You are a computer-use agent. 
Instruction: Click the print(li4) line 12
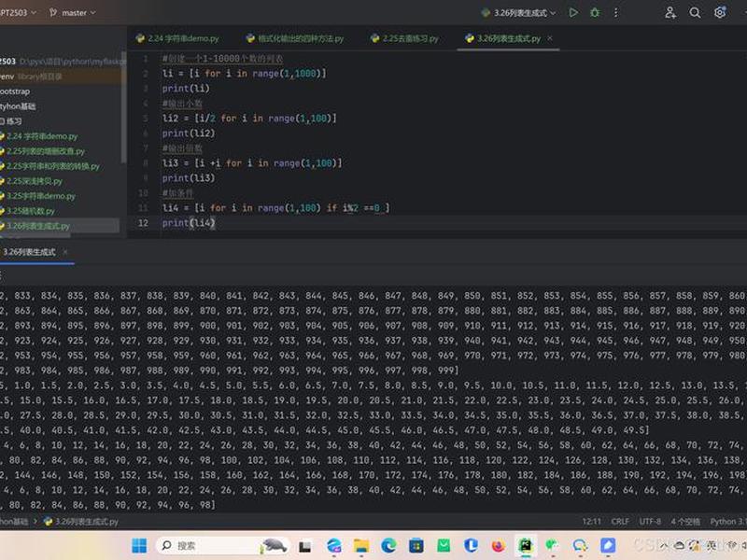pos(189,223)
